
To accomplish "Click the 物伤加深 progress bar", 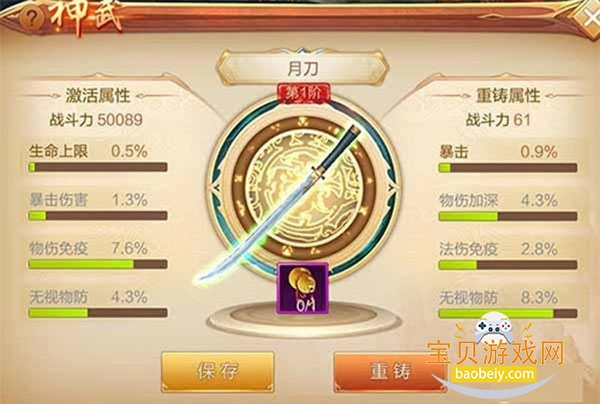I will coord(508,217).
